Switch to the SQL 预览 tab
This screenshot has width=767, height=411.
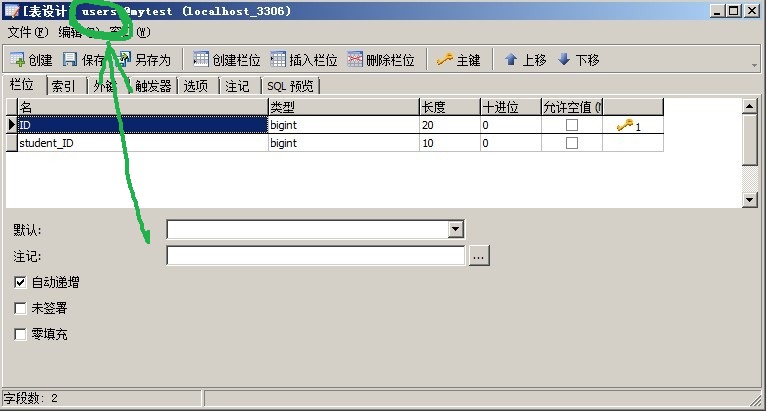pyautogui.click(x=291, y=86)
